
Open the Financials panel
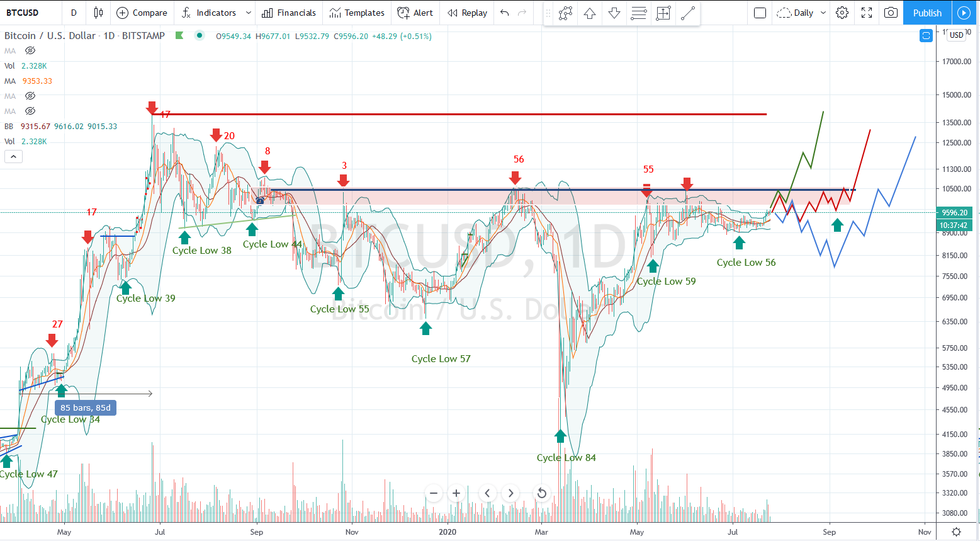coord(289,13)
